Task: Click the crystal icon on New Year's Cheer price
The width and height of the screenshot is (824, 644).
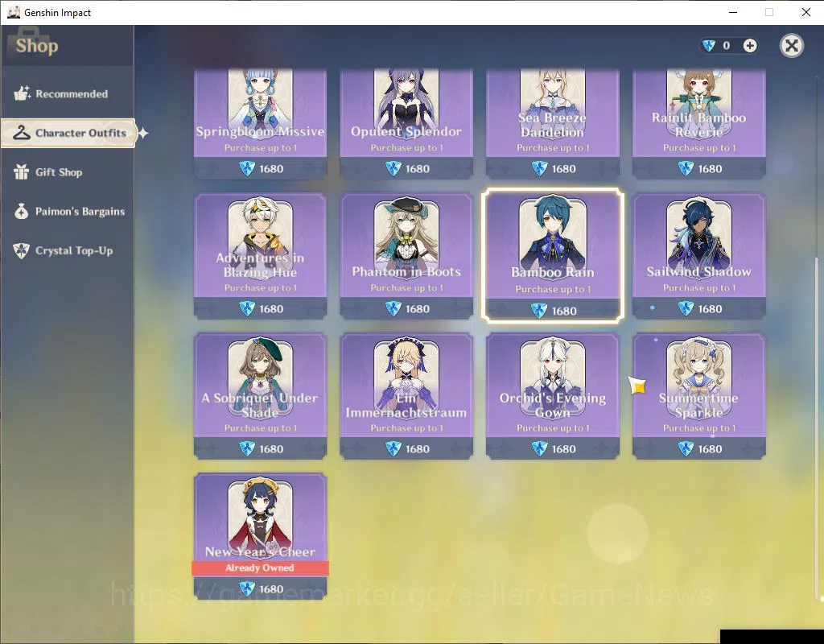Action: (247, 588)
